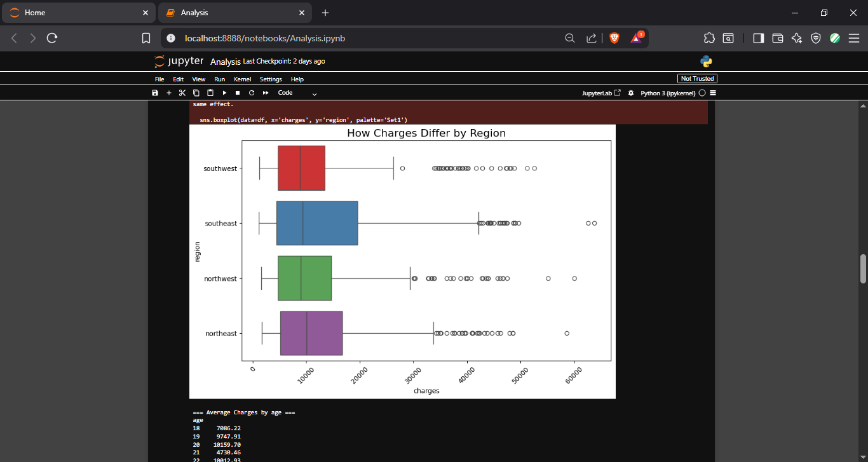Open the Python 3 (ipykernel) kernel selector
Viewport: 868px width, 462px height.
point(668,93)
